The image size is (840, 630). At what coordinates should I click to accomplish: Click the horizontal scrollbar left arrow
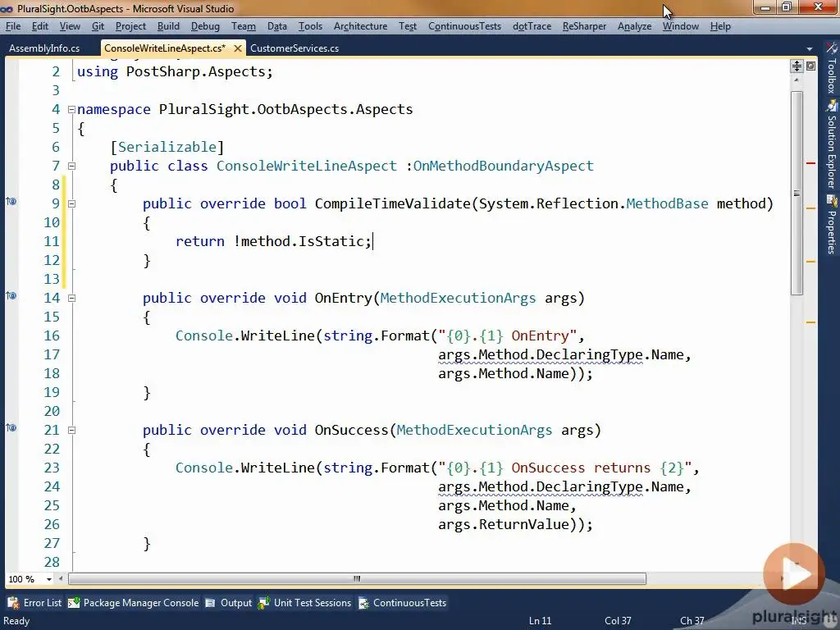click(61, 578)
